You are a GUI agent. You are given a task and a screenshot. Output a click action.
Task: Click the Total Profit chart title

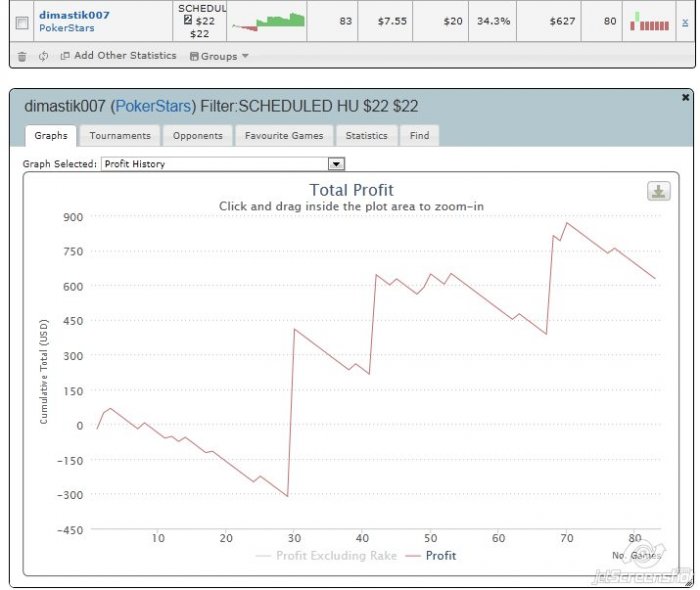point(351,190)
